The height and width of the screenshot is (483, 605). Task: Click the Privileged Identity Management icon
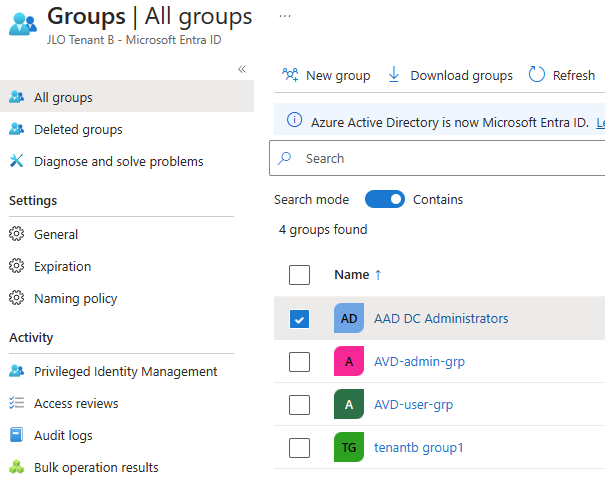[17, 371]
